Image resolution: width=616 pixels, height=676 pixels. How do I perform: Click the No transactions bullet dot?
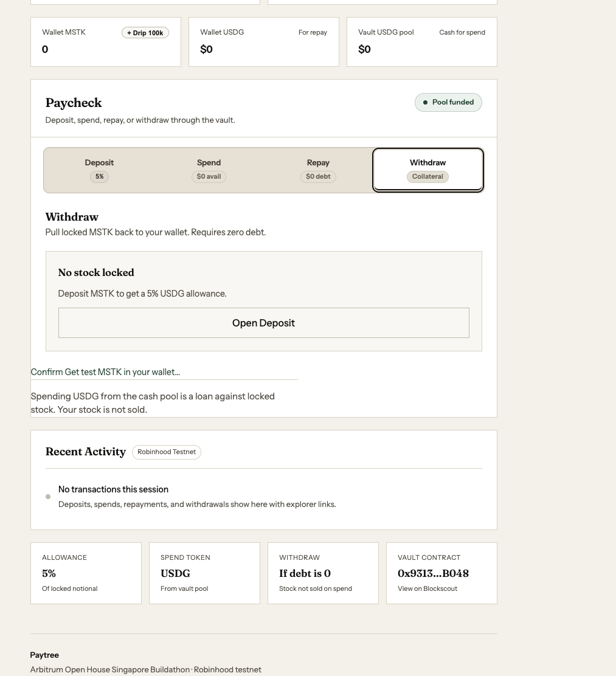[x=48, y=497]
